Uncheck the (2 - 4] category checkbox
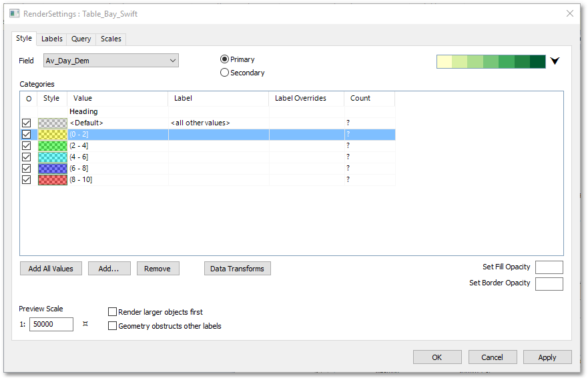This screenshot has width=588, height=380. [26, 145]
